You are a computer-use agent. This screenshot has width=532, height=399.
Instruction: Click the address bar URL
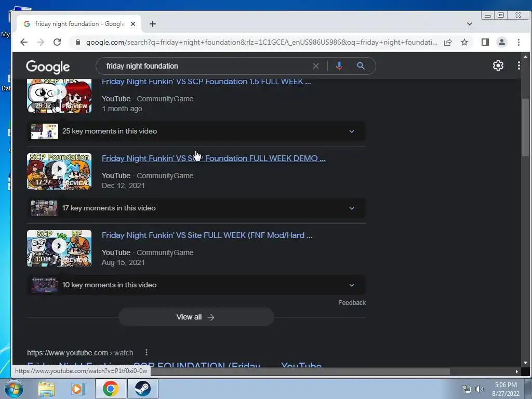pyautogui.click(x=262, y=42)
